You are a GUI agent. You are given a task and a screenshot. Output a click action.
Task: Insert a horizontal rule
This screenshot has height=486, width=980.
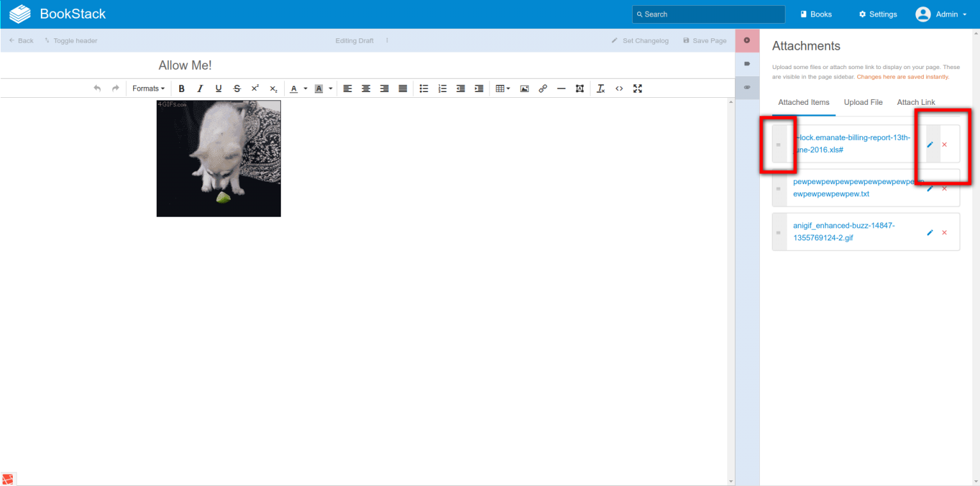click(x=562, y=88)
